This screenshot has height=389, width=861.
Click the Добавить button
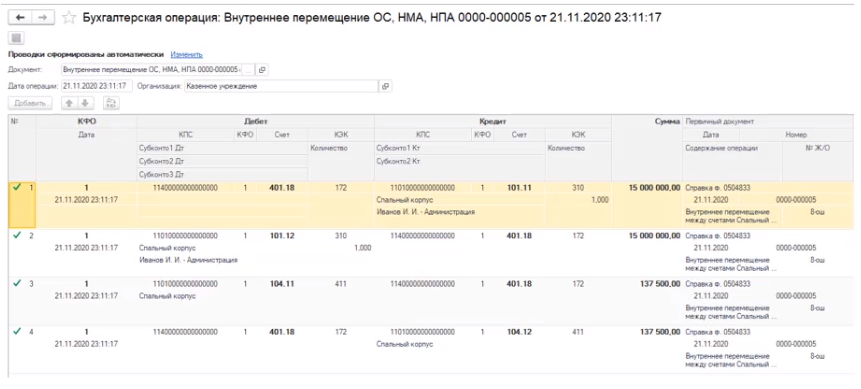(x=30, y=103)
